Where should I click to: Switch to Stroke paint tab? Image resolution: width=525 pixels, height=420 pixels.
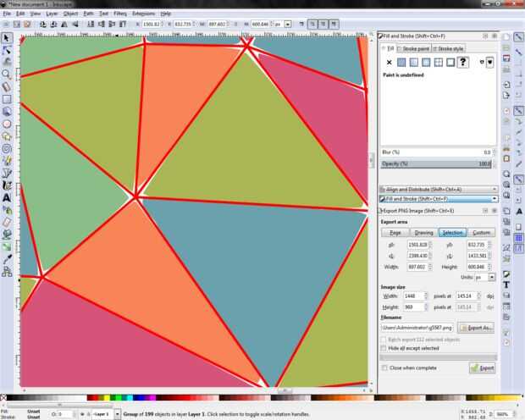click(x=414, y=48)
